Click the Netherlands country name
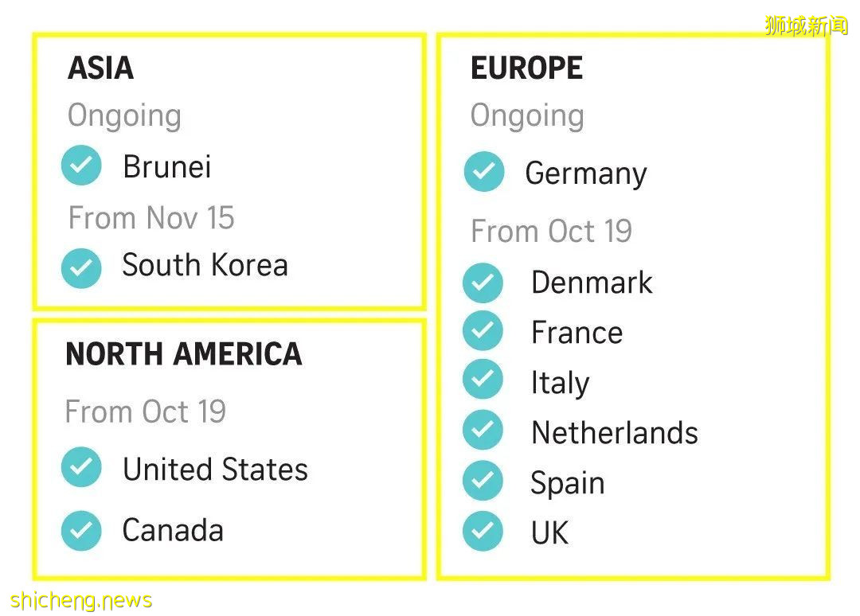 614,433
